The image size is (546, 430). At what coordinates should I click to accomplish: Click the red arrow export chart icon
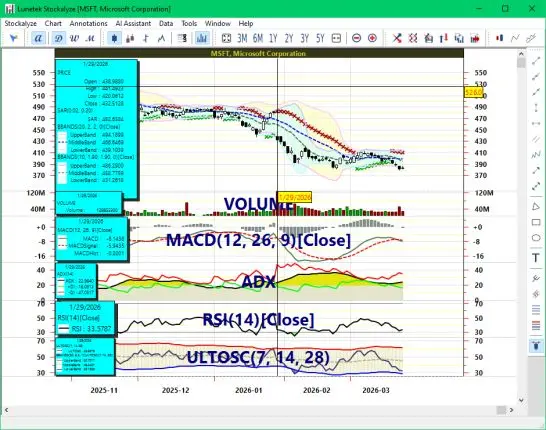[x=475, y=38]
